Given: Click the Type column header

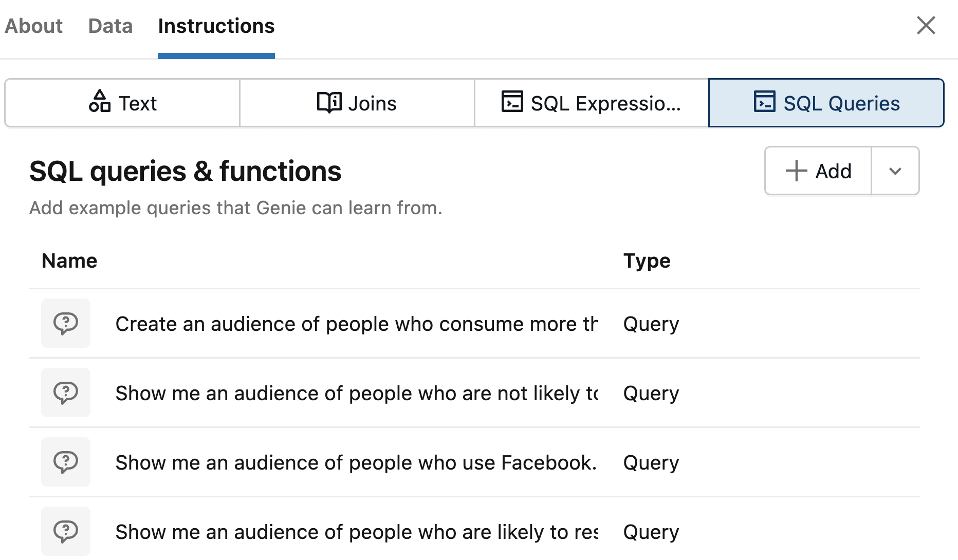Looking at the screenshot, I should coord(647,261).
